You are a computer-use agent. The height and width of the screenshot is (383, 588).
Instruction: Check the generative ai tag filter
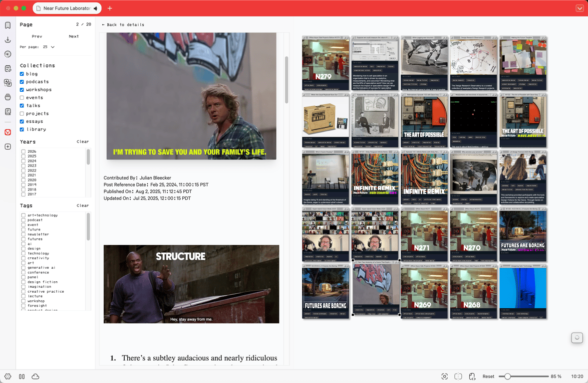23,268
